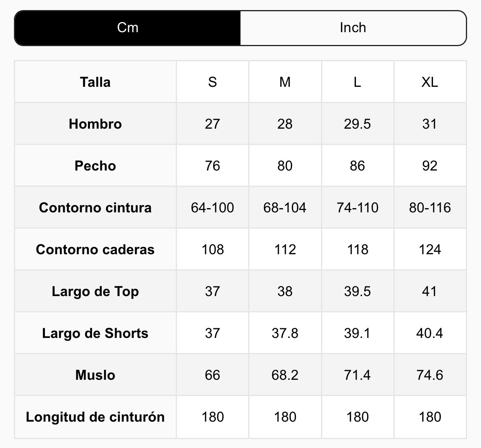
Task: Select the L size column header
Action: (357, 82)
